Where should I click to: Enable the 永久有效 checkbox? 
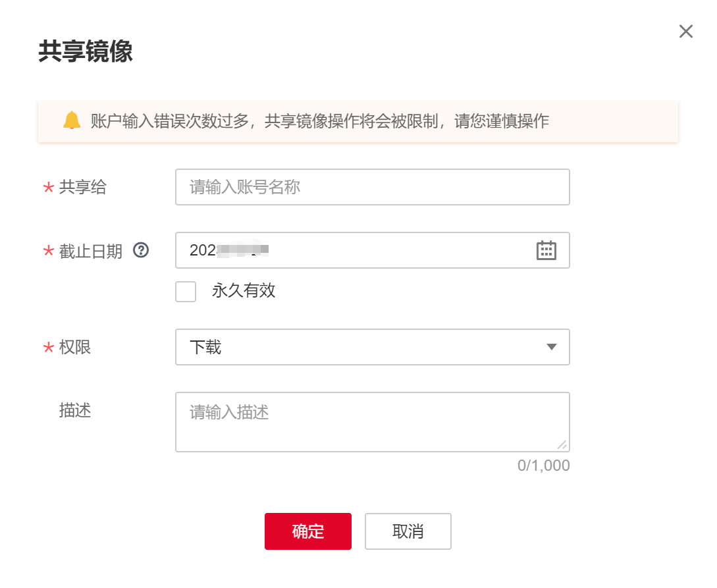pyautogui.click(x=184, y=291)
